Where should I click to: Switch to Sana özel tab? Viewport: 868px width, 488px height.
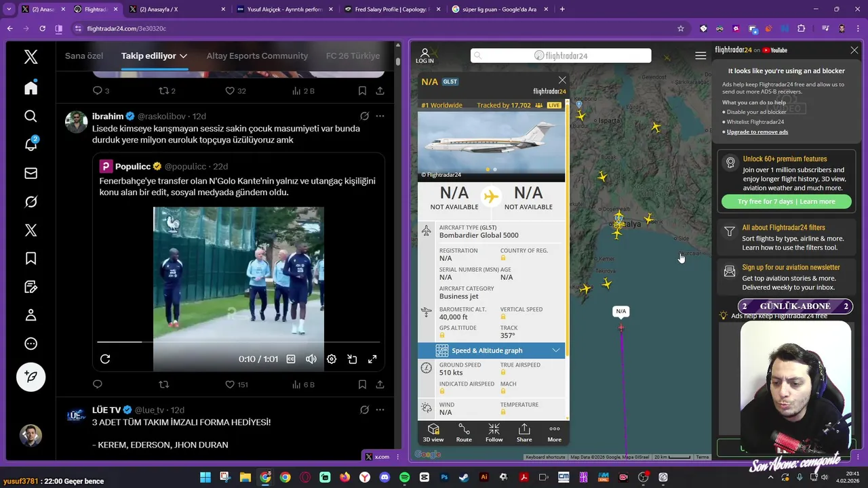(x=84, y=56)
